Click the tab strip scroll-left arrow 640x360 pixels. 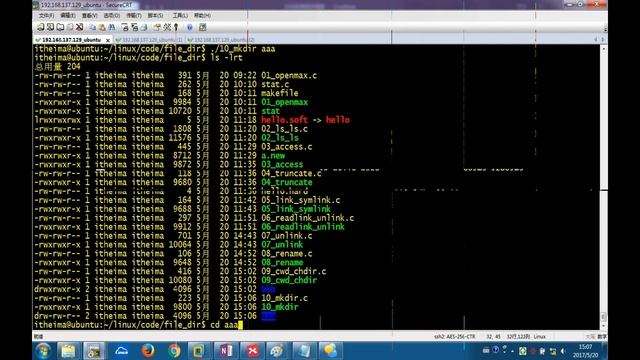pos(596,39)
